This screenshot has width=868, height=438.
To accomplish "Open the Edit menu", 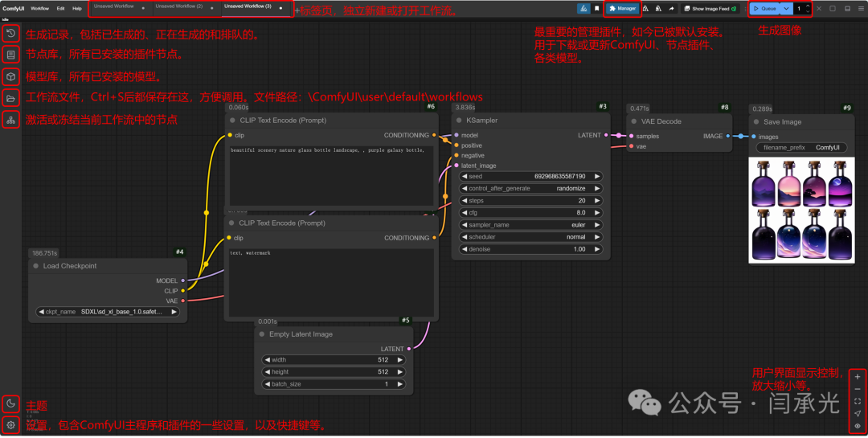I will (x=60, y=8).
